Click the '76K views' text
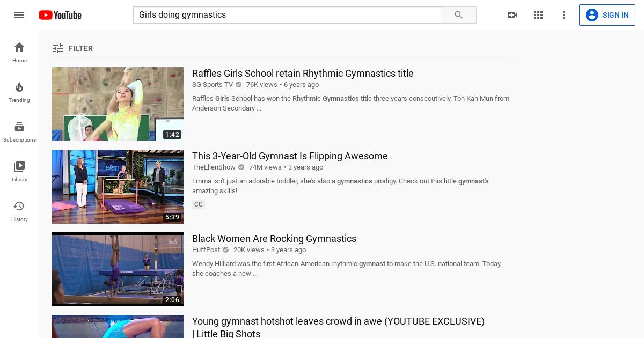 click(x=262, y=85)
